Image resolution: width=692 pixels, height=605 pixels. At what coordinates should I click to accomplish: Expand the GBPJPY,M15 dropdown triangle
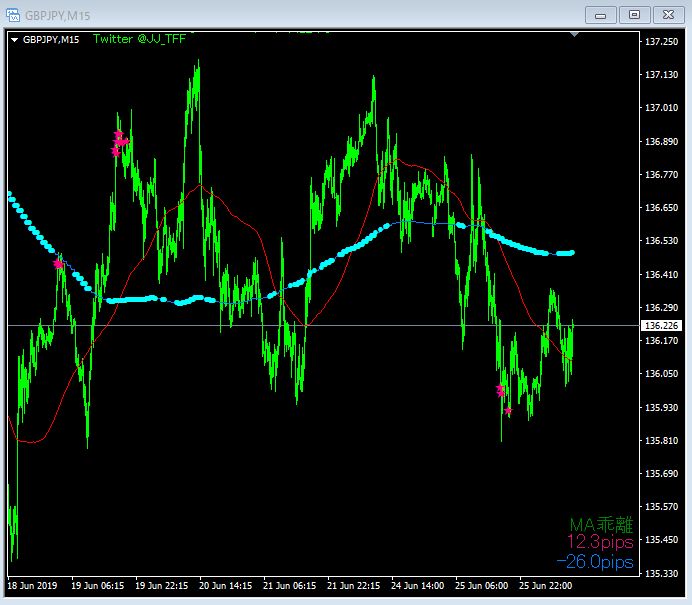[15, 40]
